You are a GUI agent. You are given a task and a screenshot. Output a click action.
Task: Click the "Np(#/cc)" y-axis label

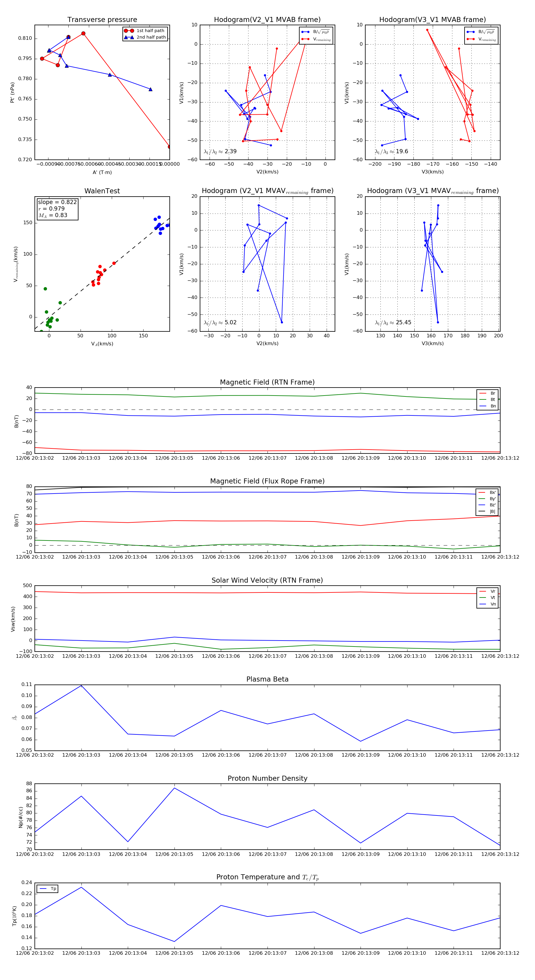(x=21, y=817)
